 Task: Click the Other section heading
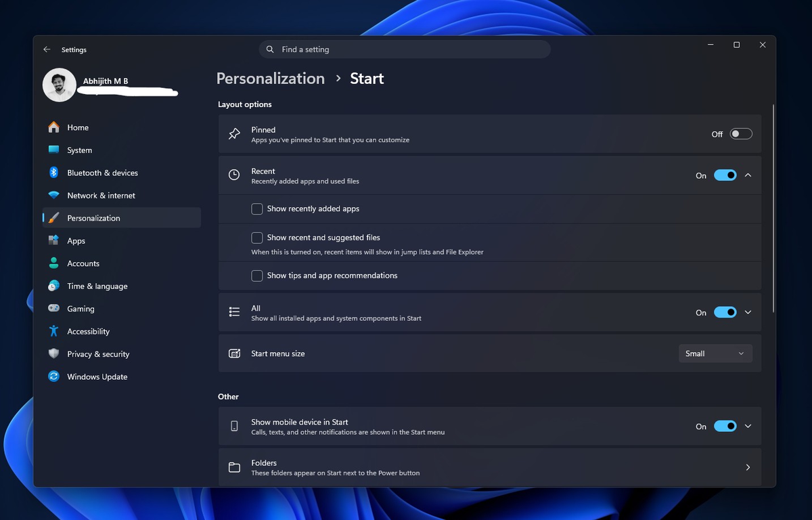tap(228, 397)
